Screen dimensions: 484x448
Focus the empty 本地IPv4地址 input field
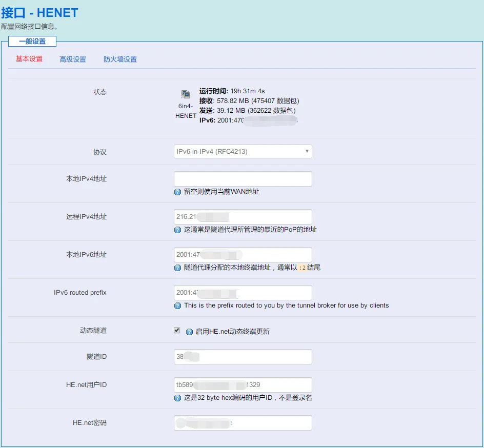243,179
